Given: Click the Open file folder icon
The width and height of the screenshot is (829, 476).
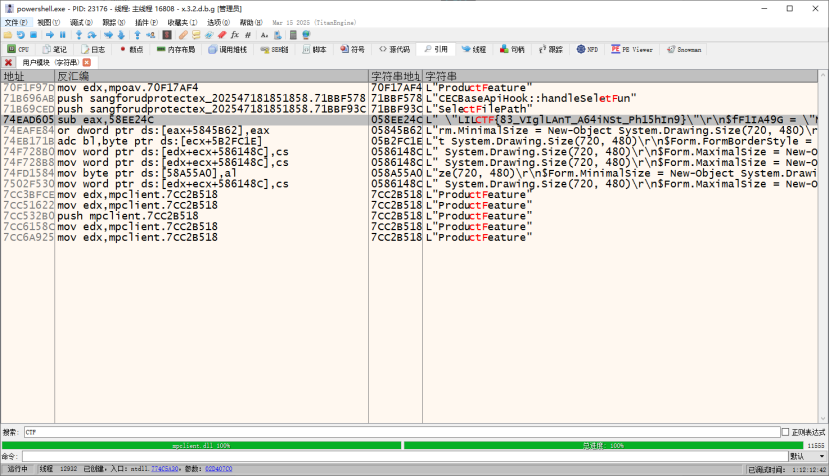Looking at the screenshot, I should (8, 34).
